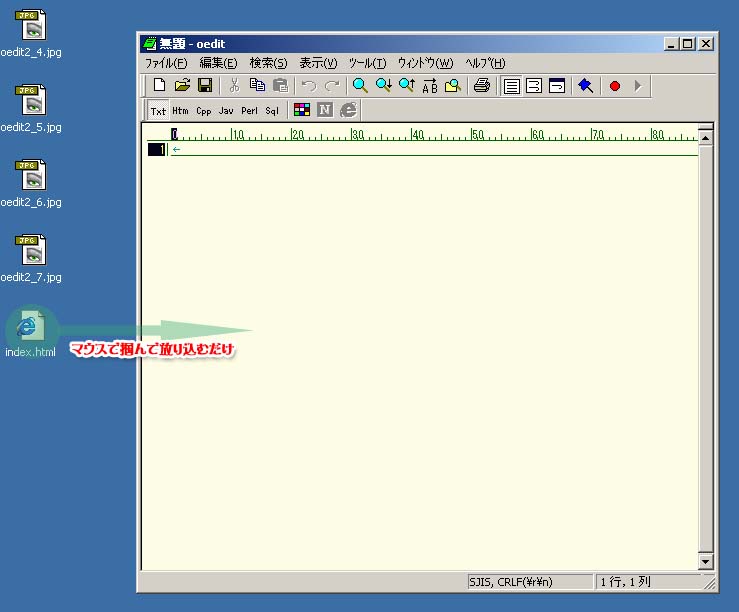Enable Htm syntax mode
Viewport: 739px width, 612px height.
point(180,111)
